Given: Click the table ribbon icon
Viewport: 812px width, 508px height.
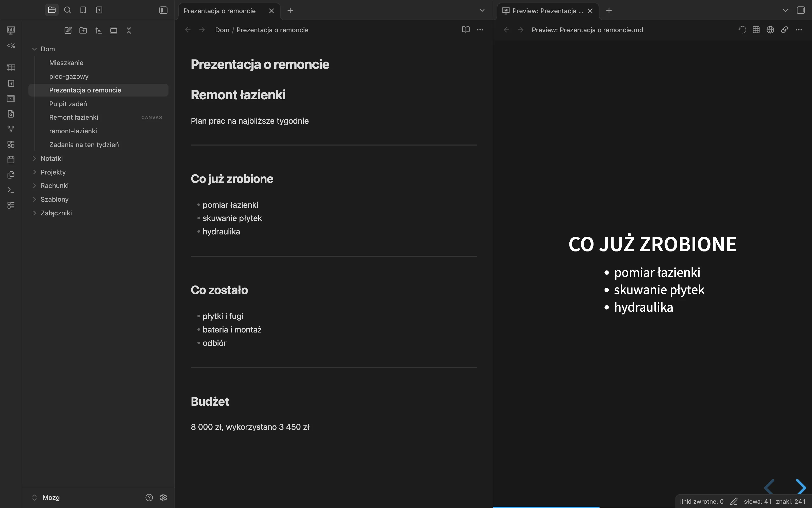Looking at the screenshot, I should pos(11,68).
